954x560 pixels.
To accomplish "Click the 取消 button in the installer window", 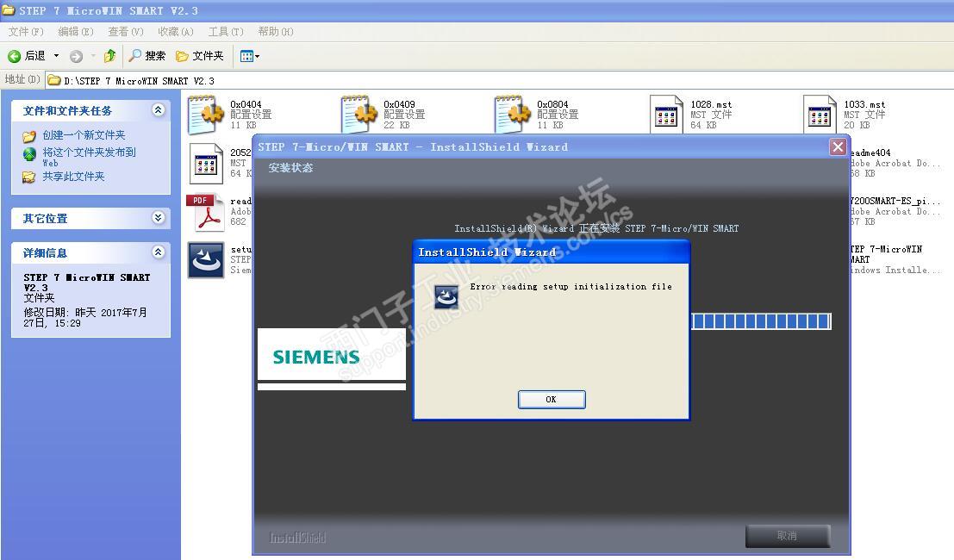I will [x=788, y=536].
